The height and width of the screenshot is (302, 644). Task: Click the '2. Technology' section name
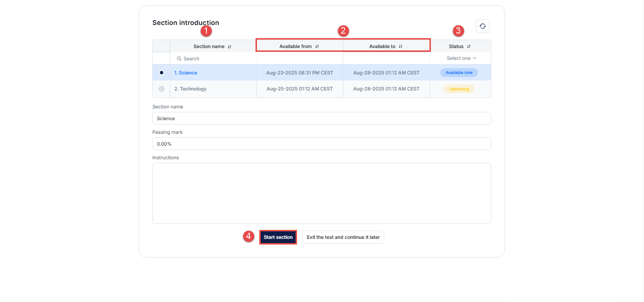click(x=190, y=89)
